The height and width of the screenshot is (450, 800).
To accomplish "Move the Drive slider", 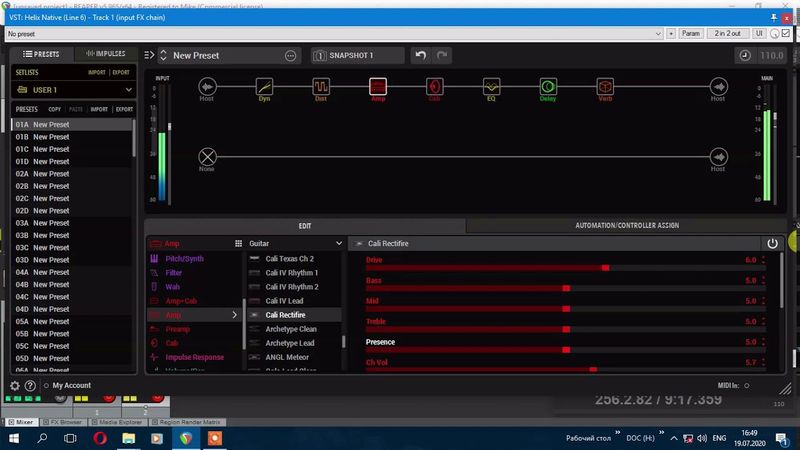I will (x=605, y=268).
